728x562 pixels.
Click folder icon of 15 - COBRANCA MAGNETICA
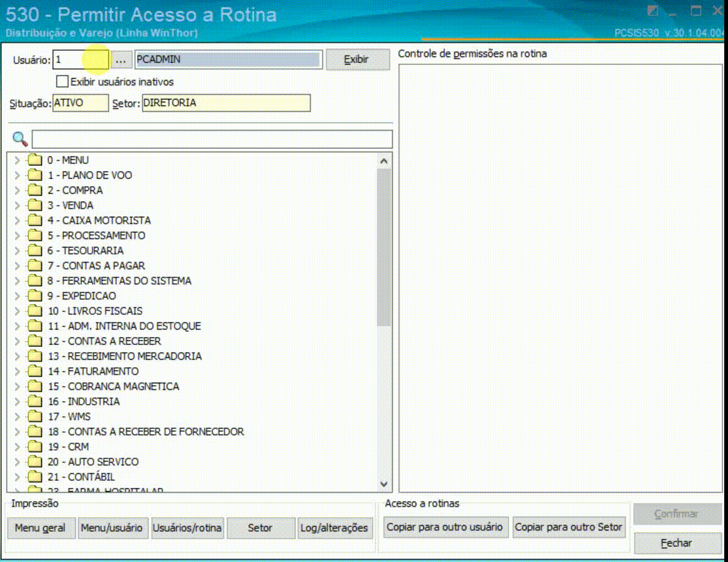[x=35, y=386]
